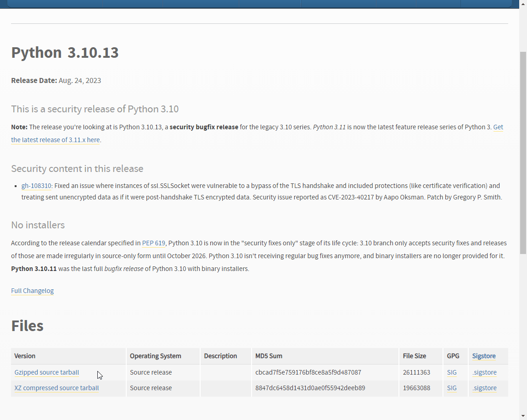527x420 pixels.
Task: Click the MD5 sum of the XZ tarball
Action: click(x=310, y=388)
